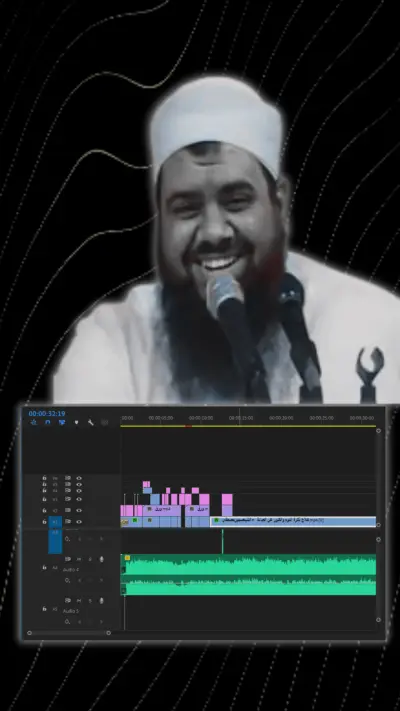Select the A4 track target label

tap(55, 568)
